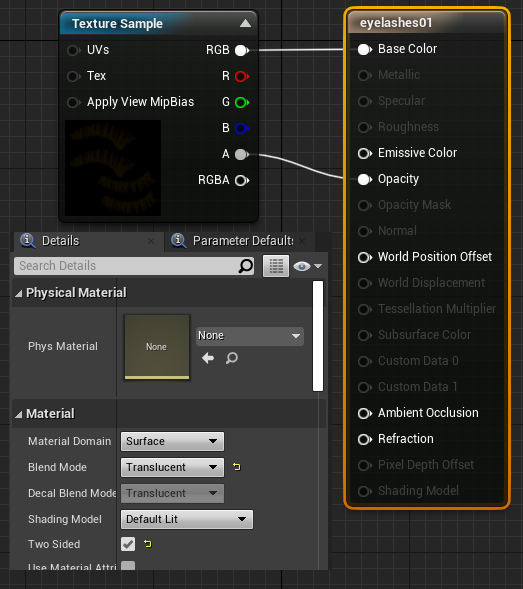523x589 pixels.
Task: Click the Specular input pin
Action: pyautogui.click(x=364, y=101)
